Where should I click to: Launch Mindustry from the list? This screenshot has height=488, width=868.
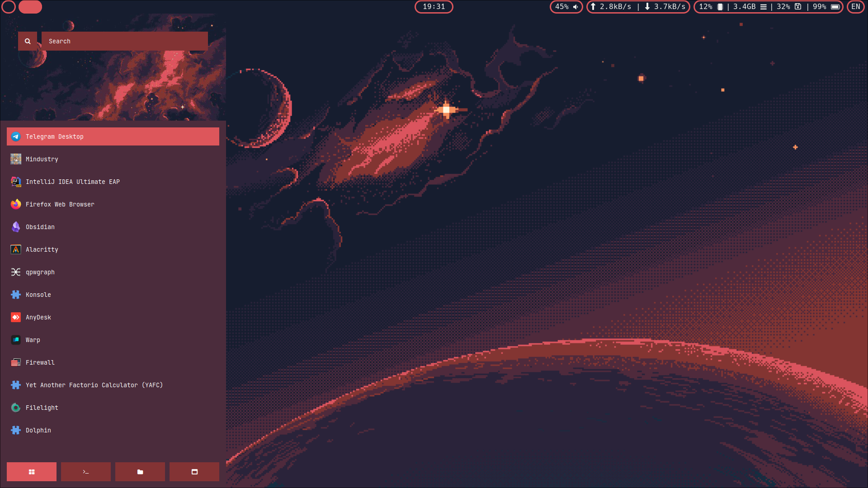click(x=113, y=159)
